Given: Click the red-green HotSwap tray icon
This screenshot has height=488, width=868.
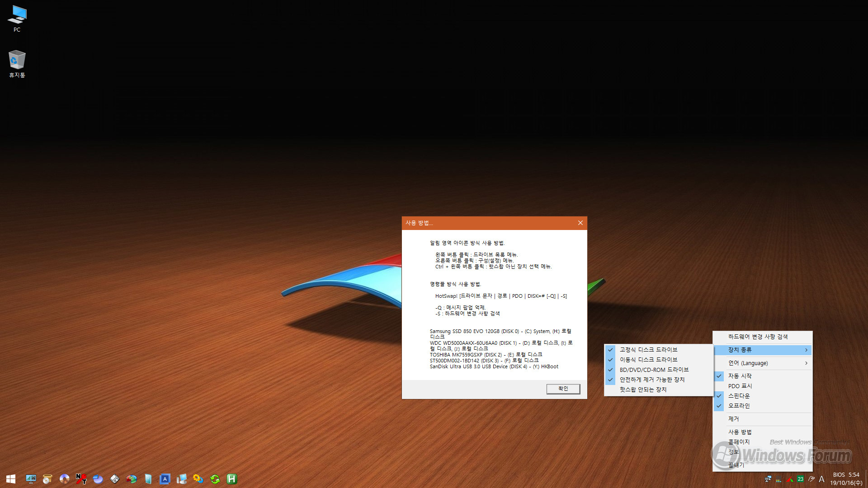Looking at the screenshot, I should point(789,479).
